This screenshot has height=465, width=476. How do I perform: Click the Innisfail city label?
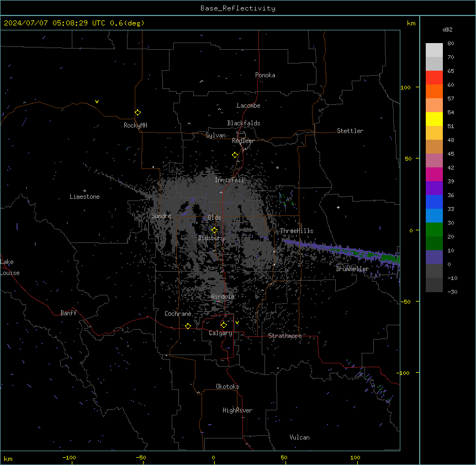click(229, 180)
